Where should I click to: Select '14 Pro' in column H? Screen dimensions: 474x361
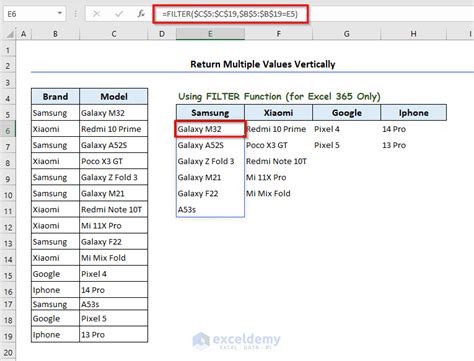[414, 129]
